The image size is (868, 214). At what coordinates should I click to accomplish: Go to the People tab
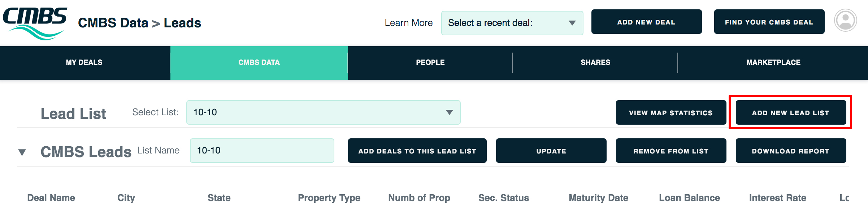click(430, 63)
